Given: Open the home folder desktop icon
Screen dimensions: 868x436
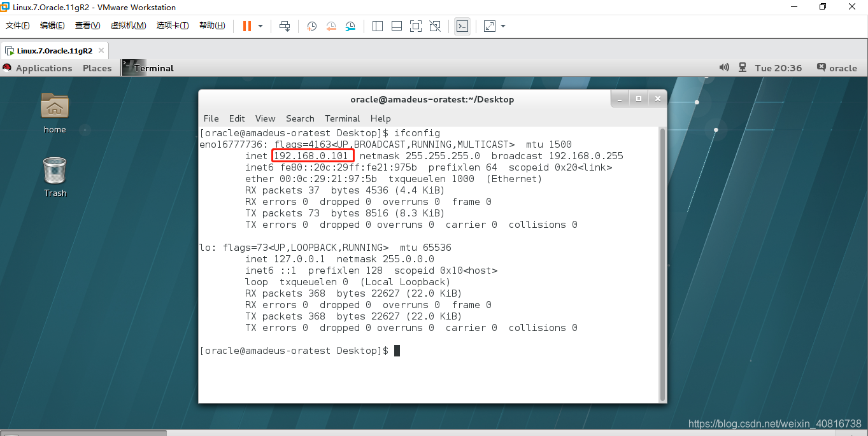Looking at the screenshot, I should coord(55,113).
